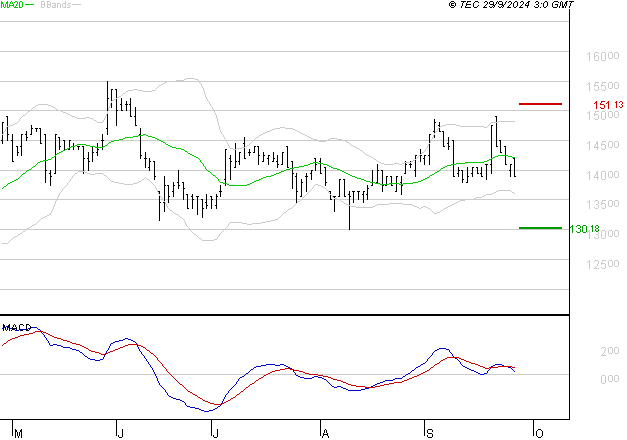Click the TEC 29/9/2024 copyright text
Screen dimensions: 627x440
(x=511, y=5)
